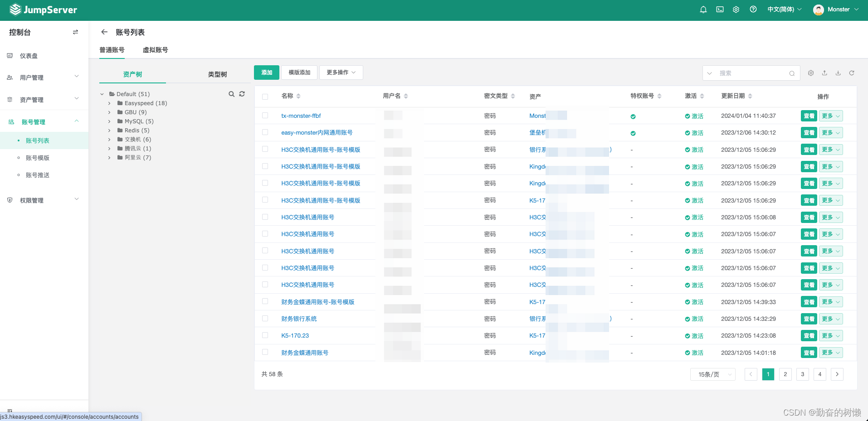Open the web terminal icon

[720, 10]
